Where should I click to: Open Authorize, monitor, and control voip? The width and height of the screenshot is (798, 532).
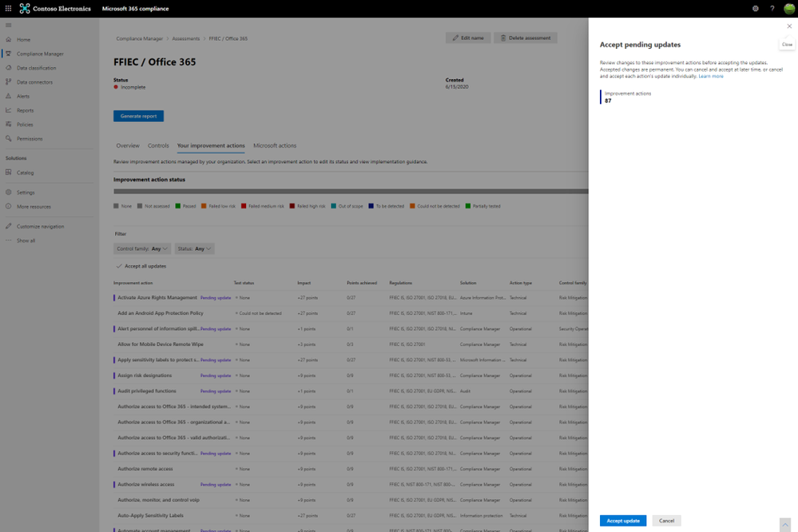[x=158, y=500]
